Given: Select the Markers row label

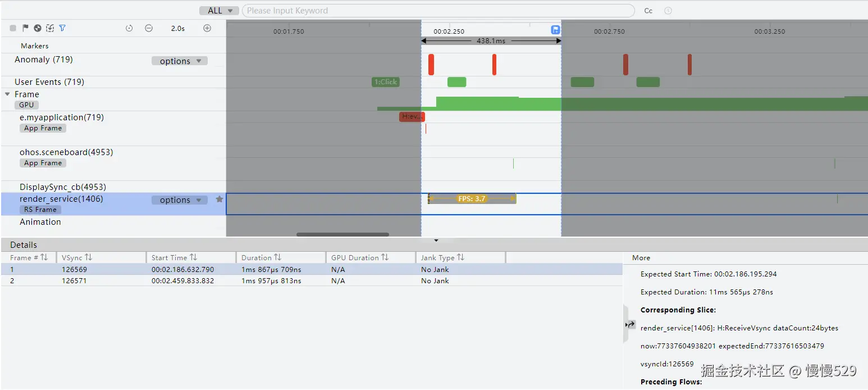Looking at the screenshot, I should pyautogui.click(x=35, y=46).
